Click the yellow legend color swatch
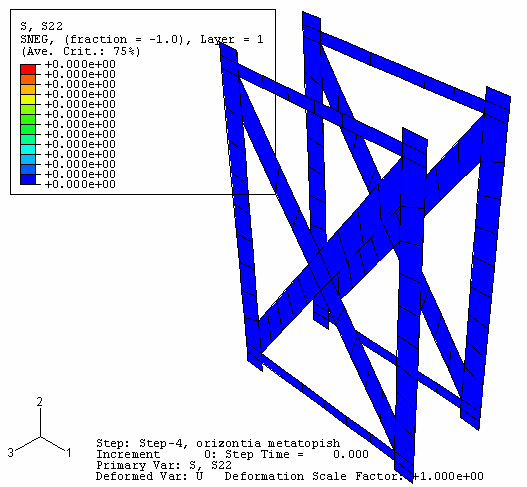This screenshot has height=487, width=527. coord(28,99)
